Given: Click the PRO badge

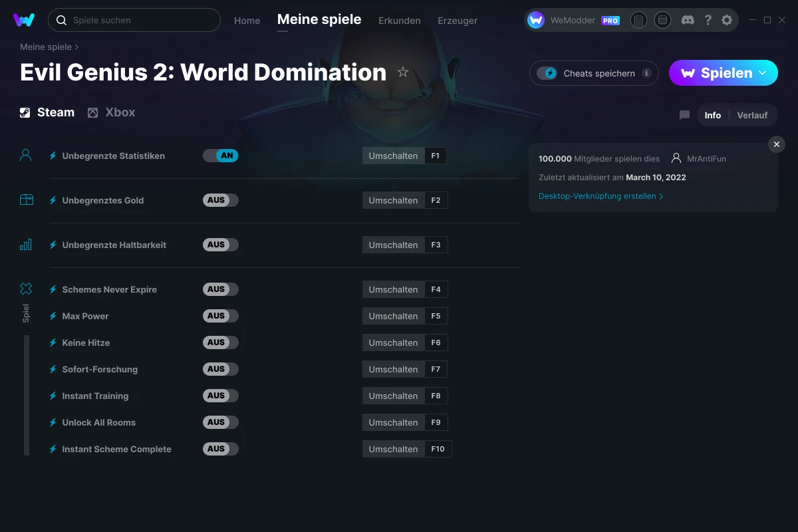Looking at the screenshot, I should pyautogui.click(x=610, y=21).
